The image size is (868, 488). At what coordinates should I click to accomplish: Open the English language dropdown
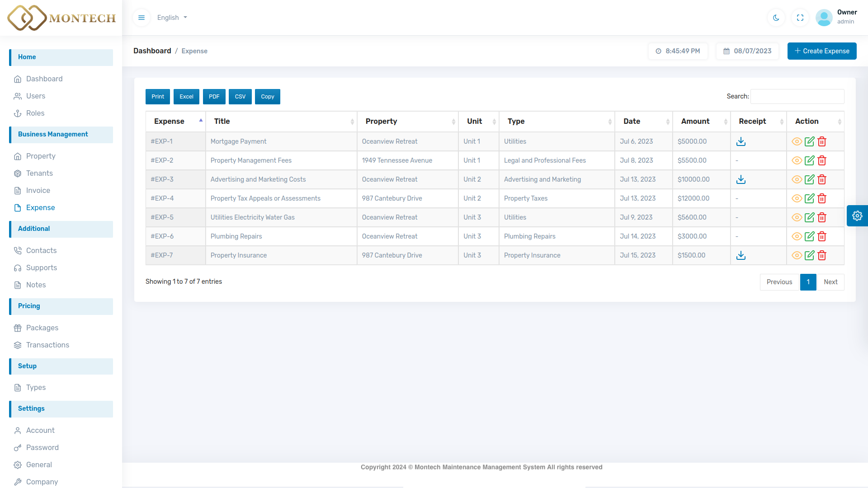tap(172, 18)
